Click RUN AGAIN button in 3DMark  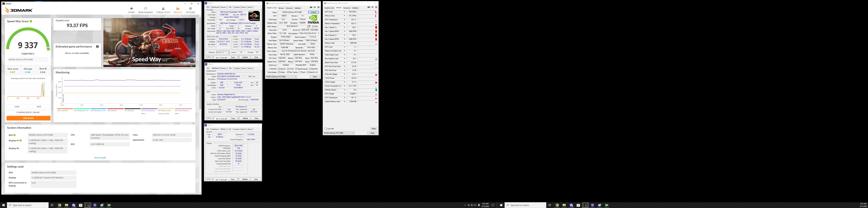[28, 118]
